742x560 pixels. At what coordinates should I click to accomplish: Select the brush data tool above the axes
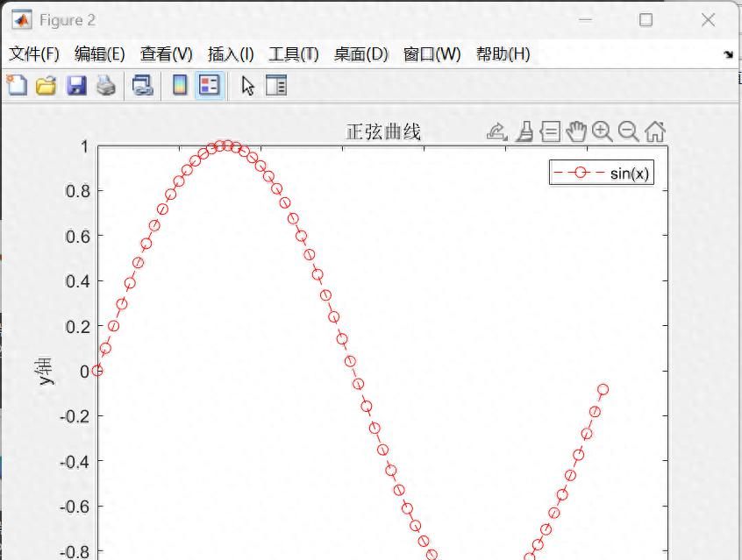click(524, 131)
